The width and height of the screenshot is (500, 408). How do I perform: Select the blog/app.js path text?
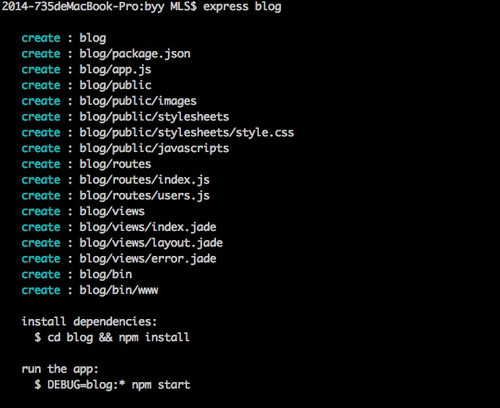115,70
